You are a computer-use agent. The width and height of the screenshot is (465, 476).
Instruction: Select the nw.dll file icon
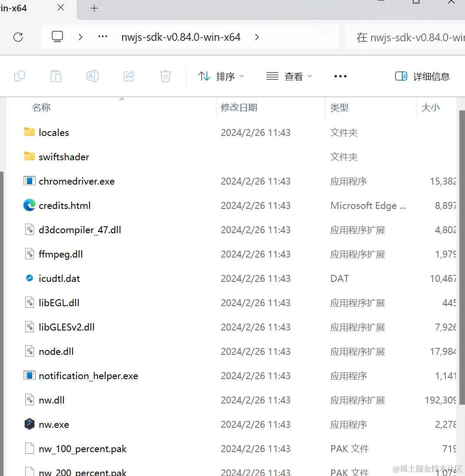[30, 400]
